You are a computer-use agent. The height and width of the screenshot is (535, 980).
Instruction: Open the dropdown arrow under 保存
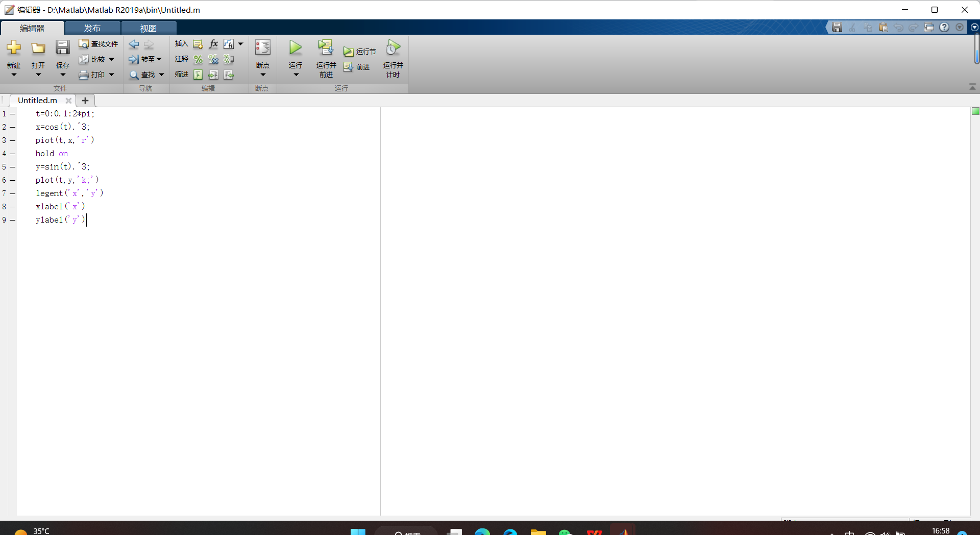pos(62,75)
